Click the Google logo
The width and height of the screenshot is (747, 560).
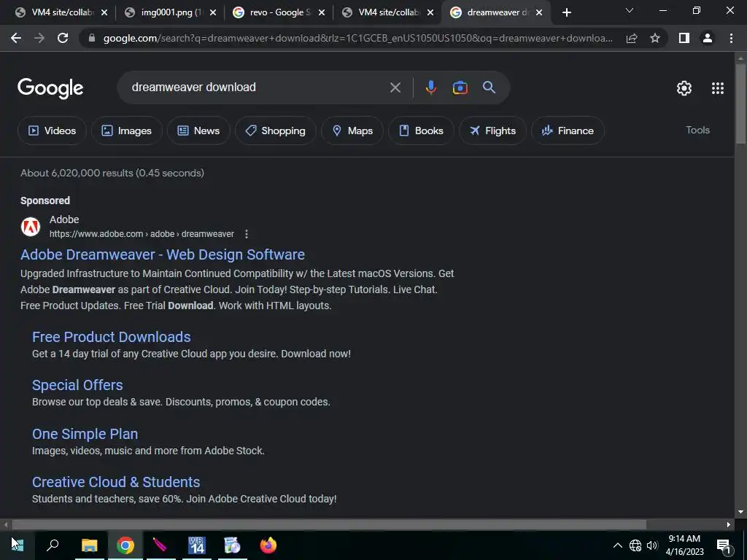pyautogui.click(x=50, y=88)
